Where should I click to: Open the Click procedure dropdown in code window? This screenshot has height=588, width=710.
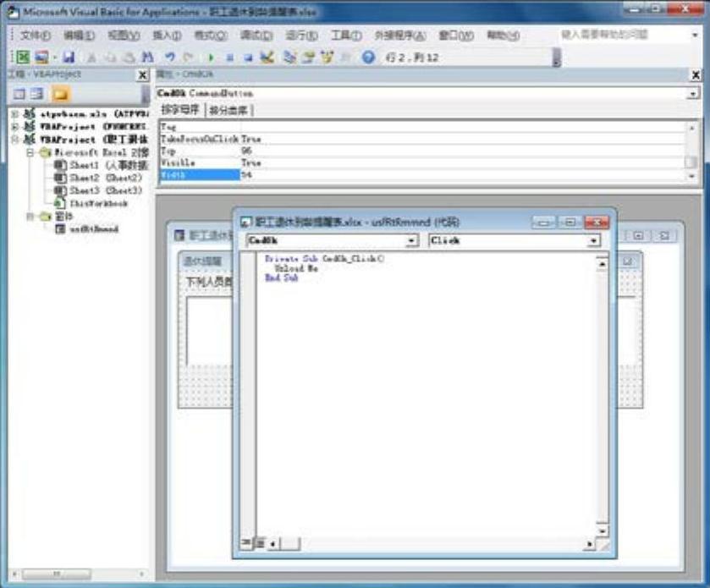(x=593, y=241)
